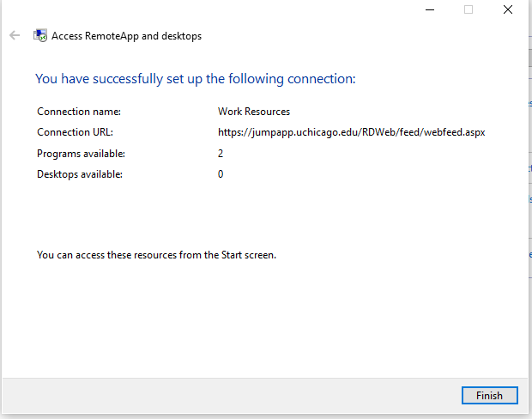Click the 'Work Resources' connection name value
Image resolution: width=532 pixels, height=419 pixels.
pyautogui.click(x=253, y=112)
